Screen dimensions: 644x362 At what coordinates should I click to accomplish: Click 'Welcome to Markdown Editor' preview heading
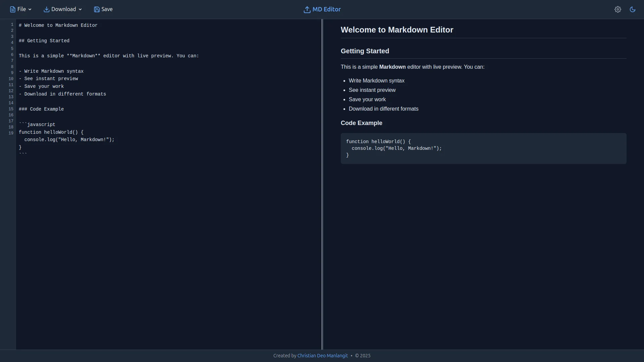[x=397, y=30]
